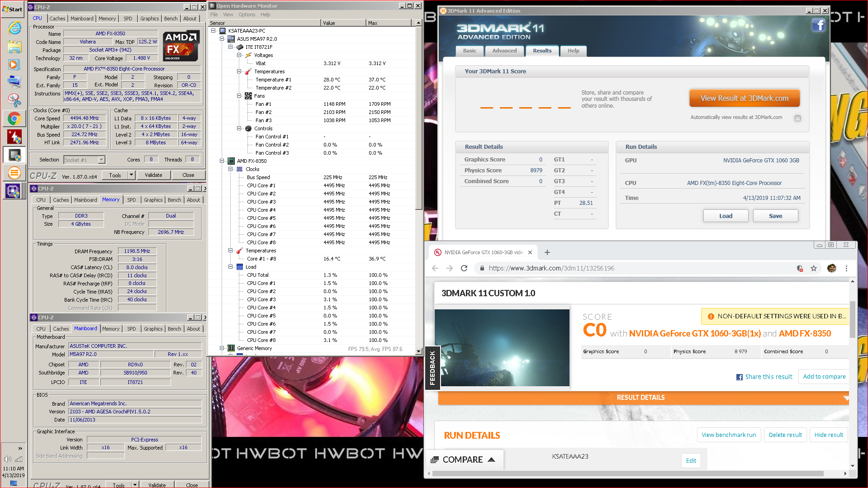Click Validate in the top CPU-Z window
Screen dimensions: 868x488
tap(153, 175)
